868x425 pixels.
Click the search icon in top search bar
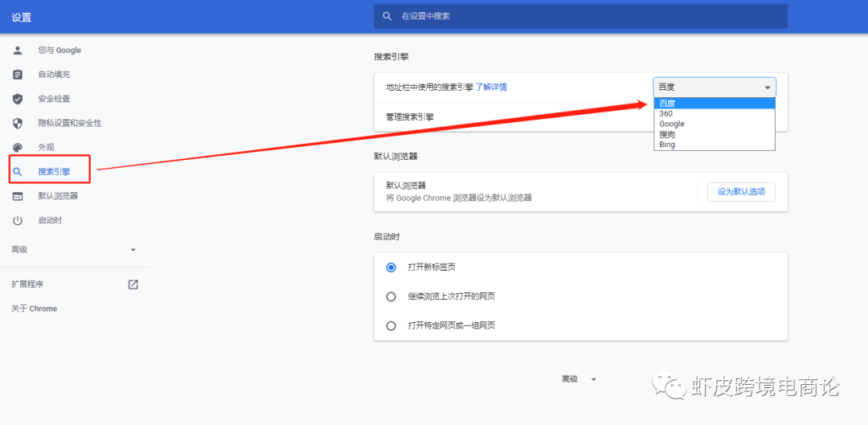pos(387,16)
